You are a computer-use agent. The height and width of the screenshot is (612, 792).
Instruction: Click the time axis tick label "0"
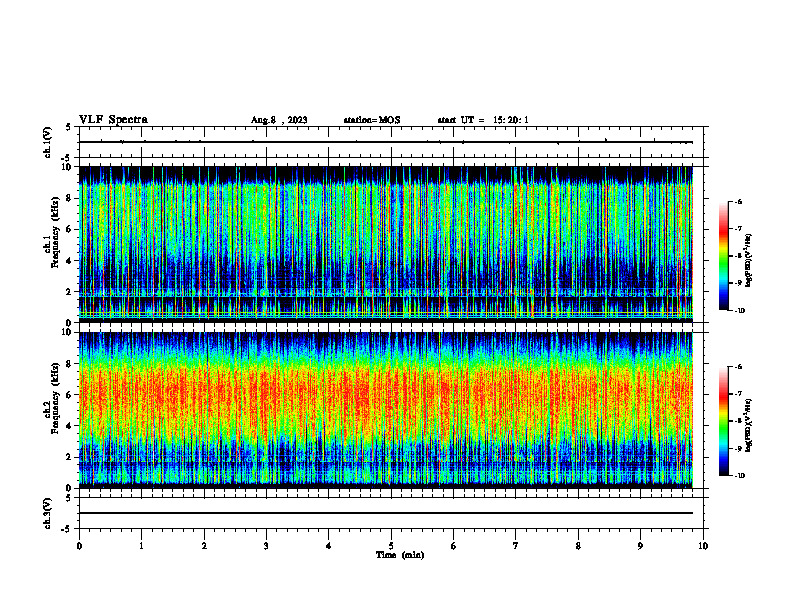click(79, 546)
